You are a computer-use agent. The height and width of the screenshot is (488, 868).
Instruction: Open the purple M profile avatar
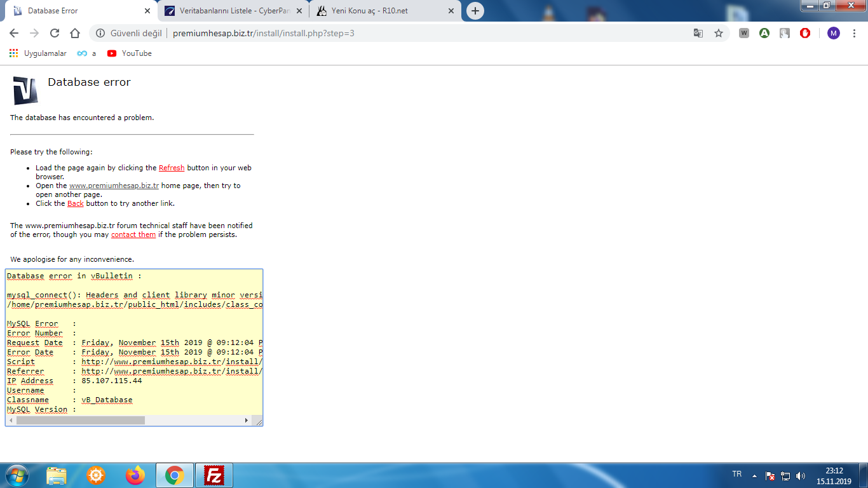(834, 33)
